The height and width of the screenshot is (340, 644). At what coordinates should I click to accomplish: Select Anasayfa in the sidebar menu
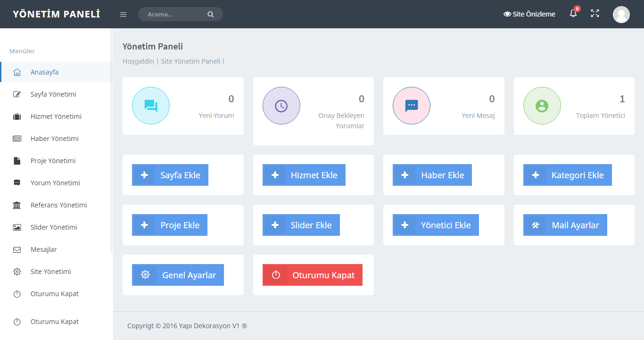tap(44, 72)
